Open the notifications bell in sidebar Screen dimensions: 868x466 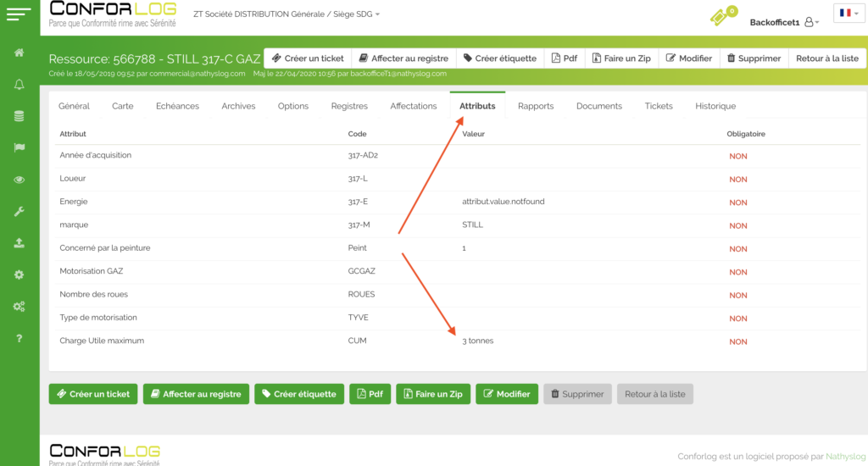[x=19, y=84]
